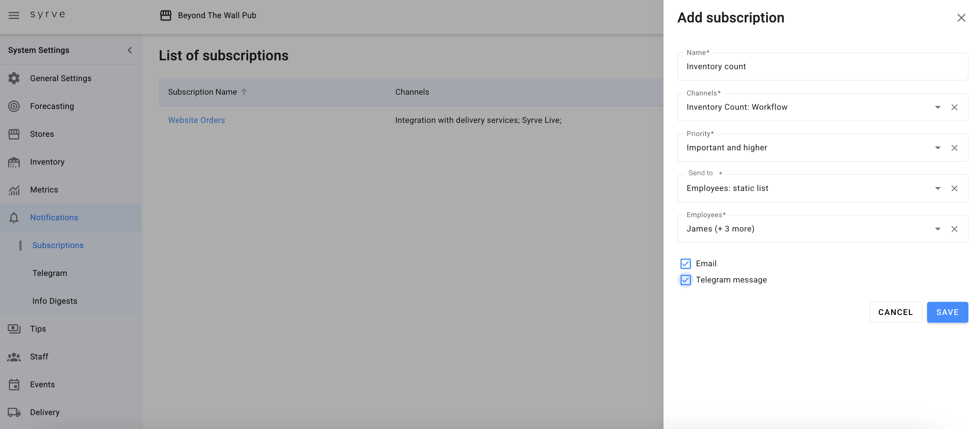Expand the Priority dropdown arrow

(x=937, y=148)
